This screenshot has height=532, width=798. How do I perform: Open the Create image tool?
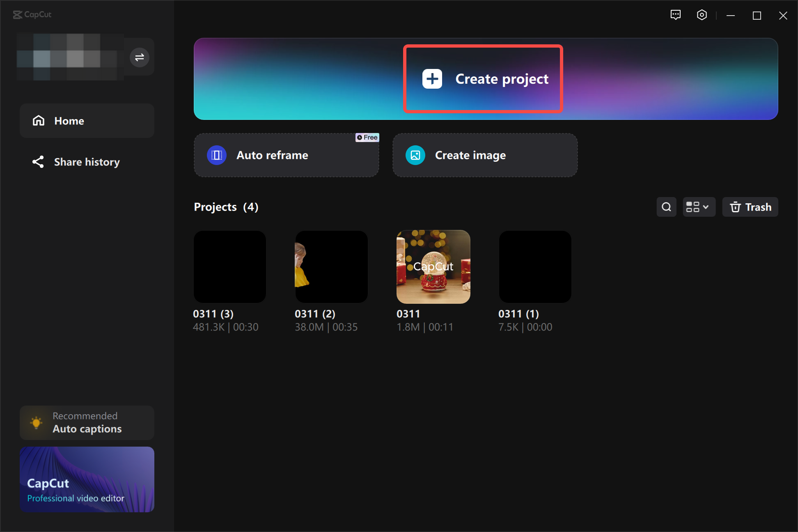pyautogui.click(x=485, y=155)
